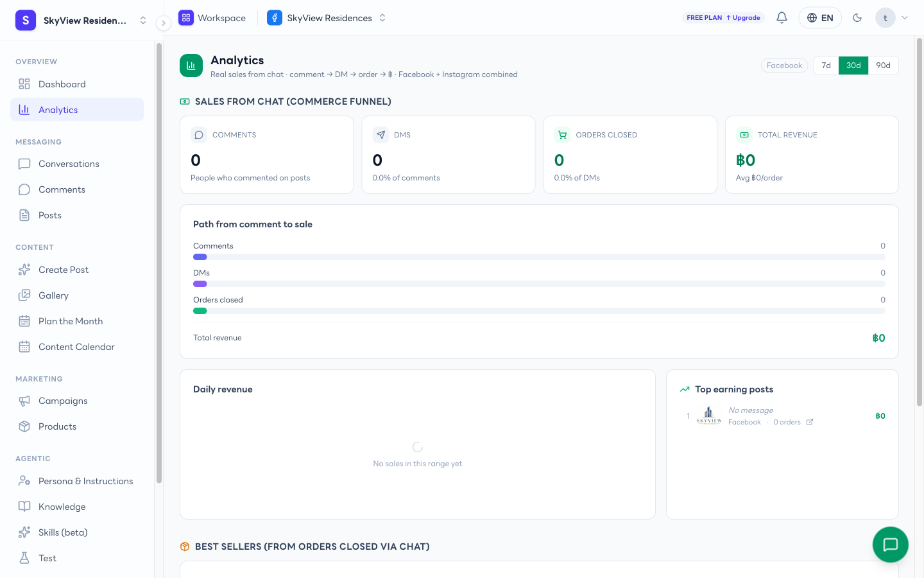924x578 pixels.
Task: Click the Products box icon
Action: click(x=24, y=426)
